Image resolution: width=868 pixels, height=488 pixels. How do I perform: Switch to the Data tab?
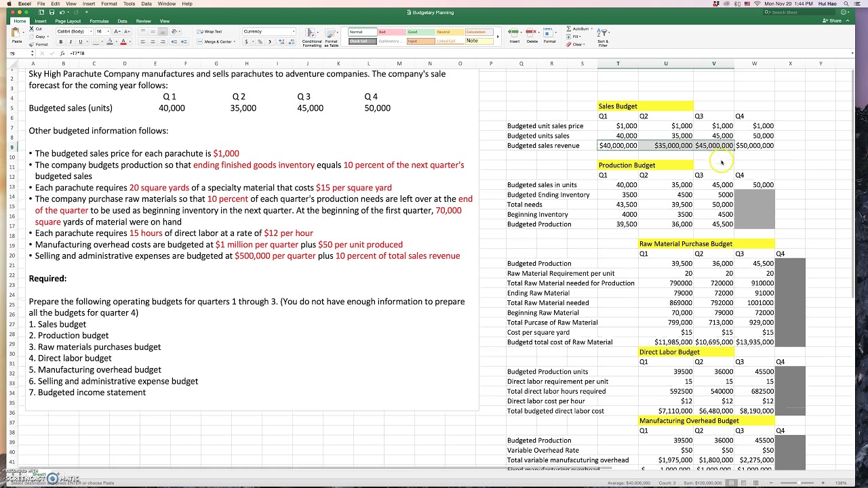click(122, 21)
